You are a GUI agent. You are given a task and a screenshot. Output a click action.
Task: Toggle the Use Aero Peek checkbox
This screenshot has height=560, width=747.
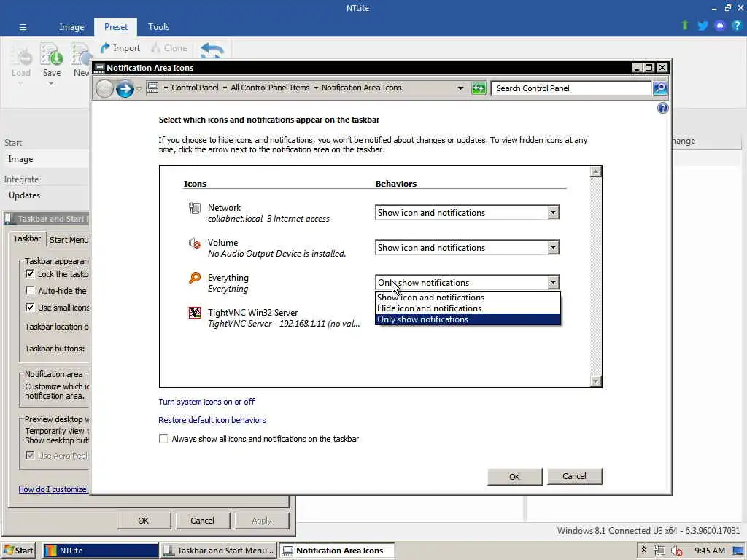click(30, 455)
